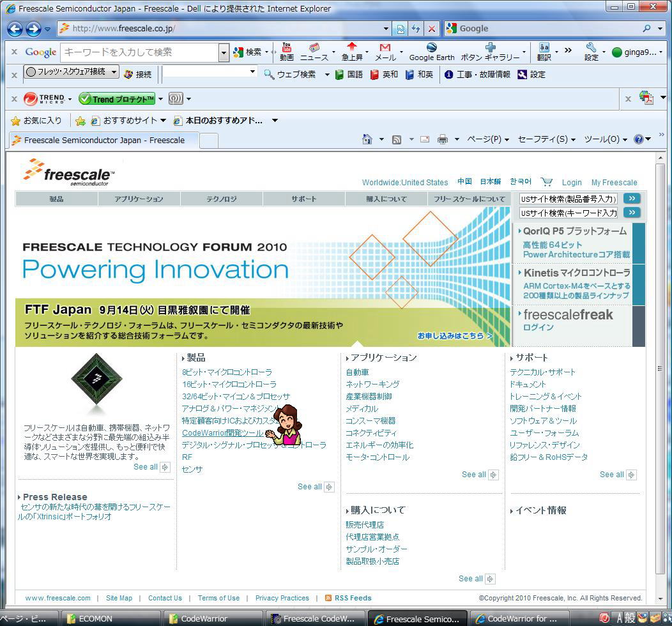Open the ページ(P) menu
This screenshot has height=626, width=672.
coord(488,139)
